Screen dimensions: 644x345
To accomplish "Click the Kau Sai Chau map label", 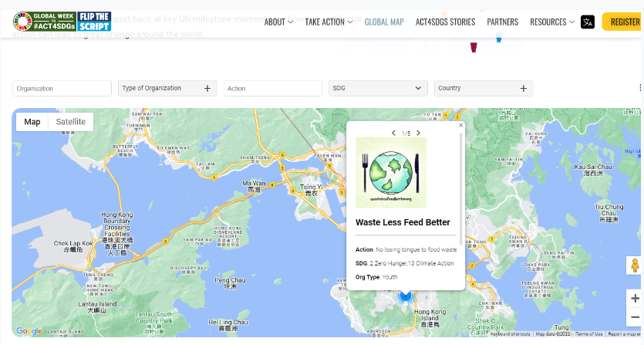I will pos(593,170).
